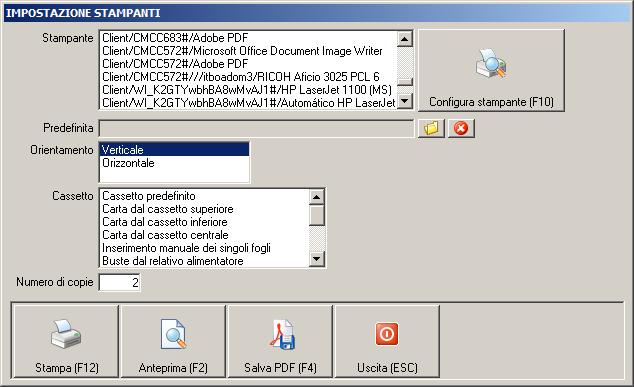Click Cassetto list scroll up arrow
The width and height of the screenshot is (634, 387).
pyautogui.click(x=317, y=197)
